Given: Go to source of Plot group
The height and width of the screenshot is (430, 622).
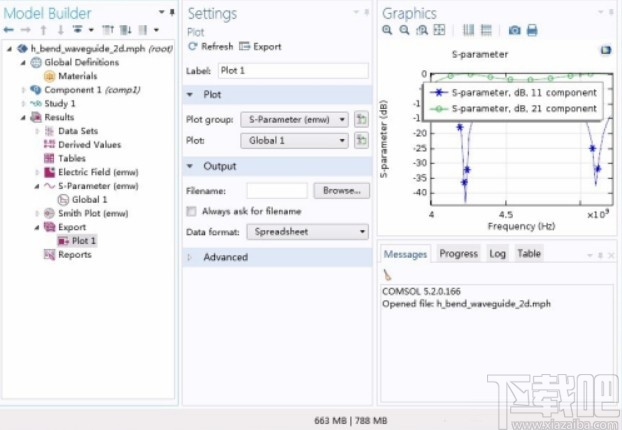Looking at the screenshot, I should [361, 119].
